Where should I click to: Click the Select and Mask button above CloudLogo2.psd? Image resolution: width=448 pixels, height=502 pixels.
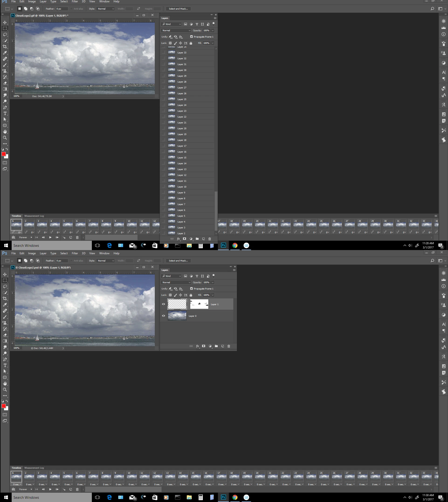178,261
